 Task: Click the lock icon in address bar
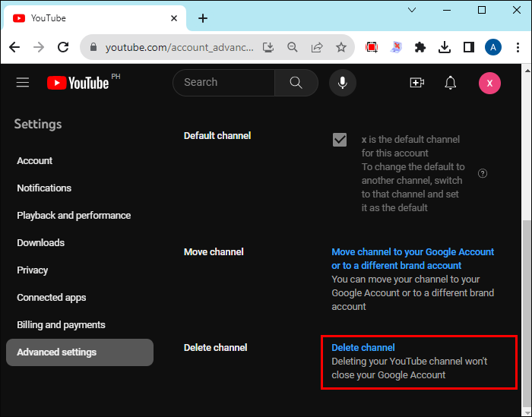[93, 47]
